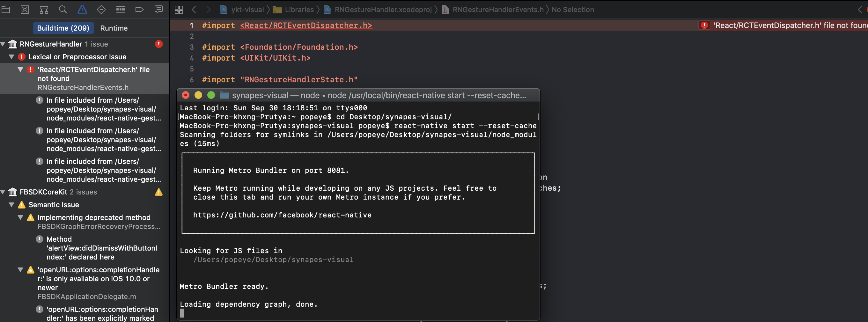Click the red error badge on RNGestureHandler
Viewport: 868px width, 322px height.
pos(159,44)
